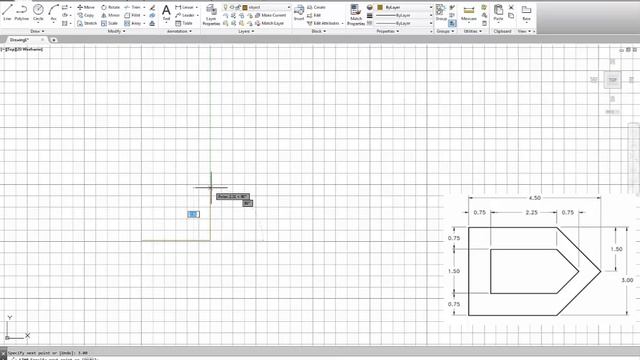Select the Offset tool icon
This screenshot has height=360, width=640.
(152, 23)
